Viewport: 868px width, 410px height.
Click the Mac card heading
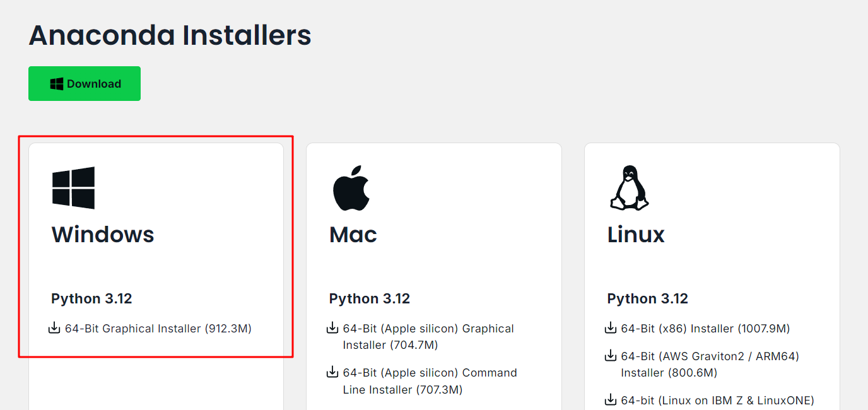tap(353, 235)
